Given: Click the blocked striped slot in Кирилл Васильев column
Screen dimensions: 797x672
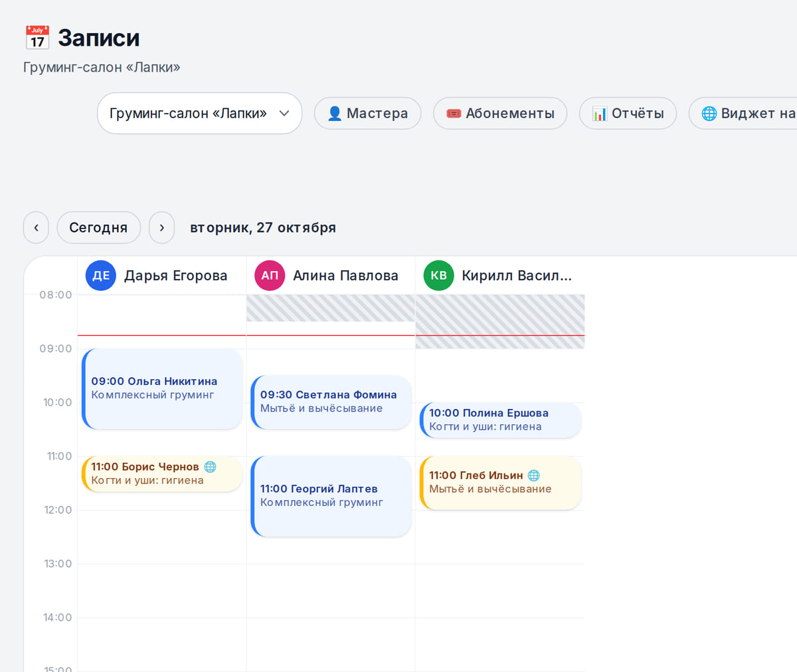Looking at the screenshot, I should click(x=500, y=322).
